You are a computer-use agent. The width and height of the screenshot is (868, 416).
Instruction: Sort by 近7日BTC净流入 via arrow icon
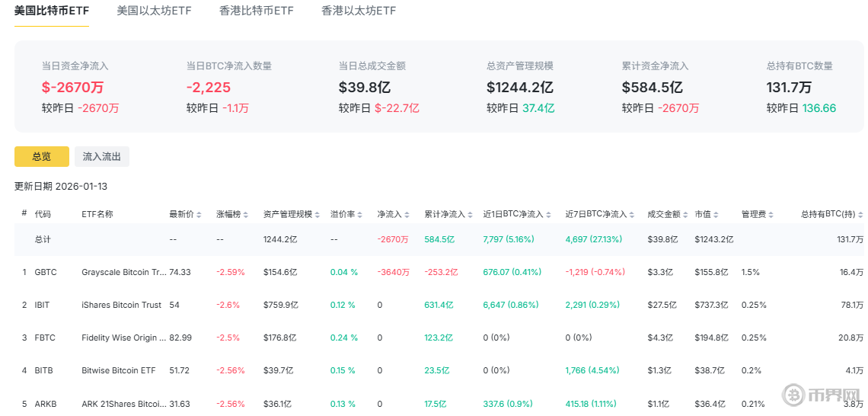coord(632,215)
